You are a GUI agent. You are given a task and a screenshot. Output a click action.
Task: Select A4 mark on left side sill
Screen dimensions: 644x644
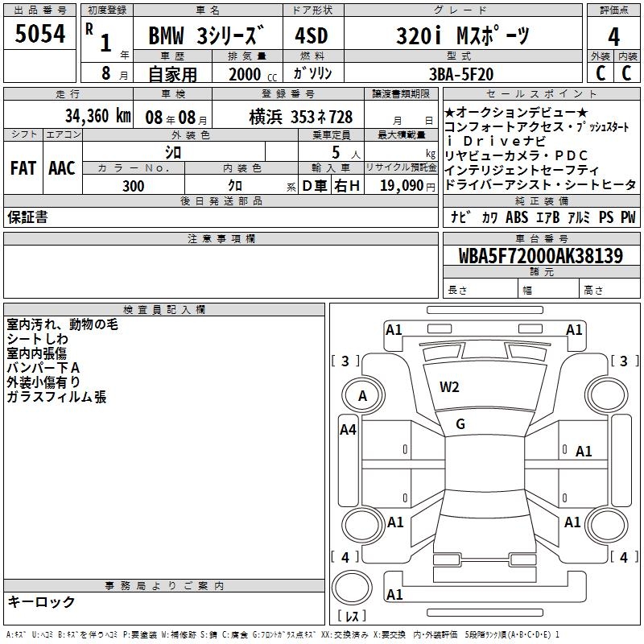349,430
